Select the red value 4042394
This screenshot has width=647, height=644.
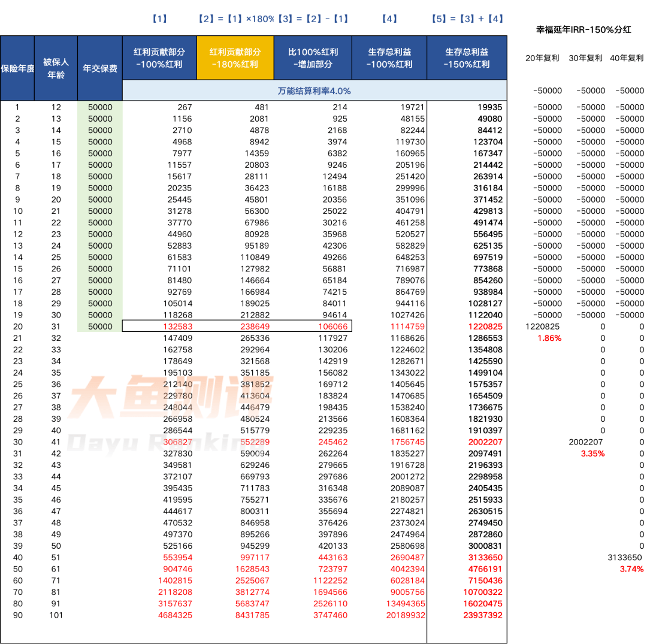point(408,569)
